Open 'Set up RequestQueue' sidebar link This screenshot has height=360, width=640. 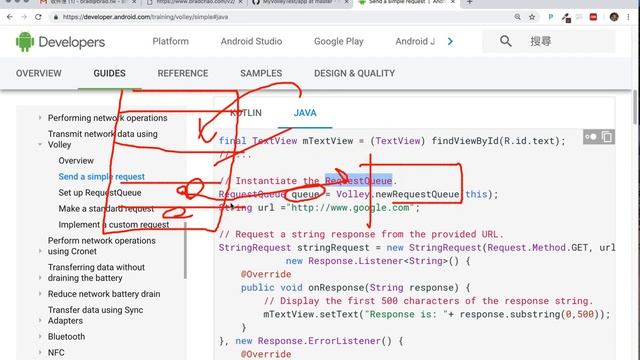pyautogui.click(x=100, y=193)
